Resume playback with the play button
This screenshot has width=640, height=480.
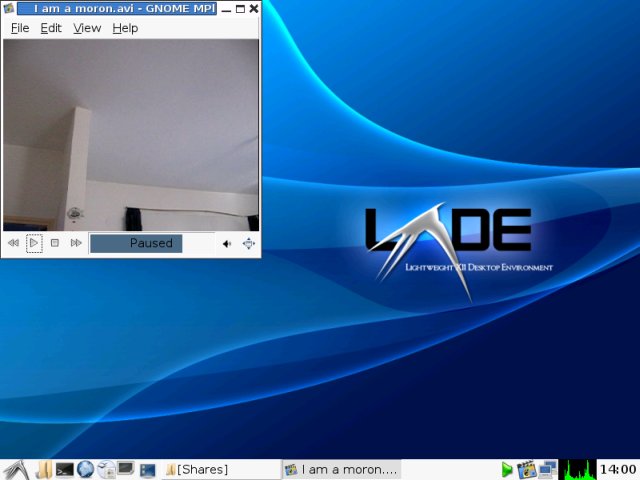tap(34, 243)
